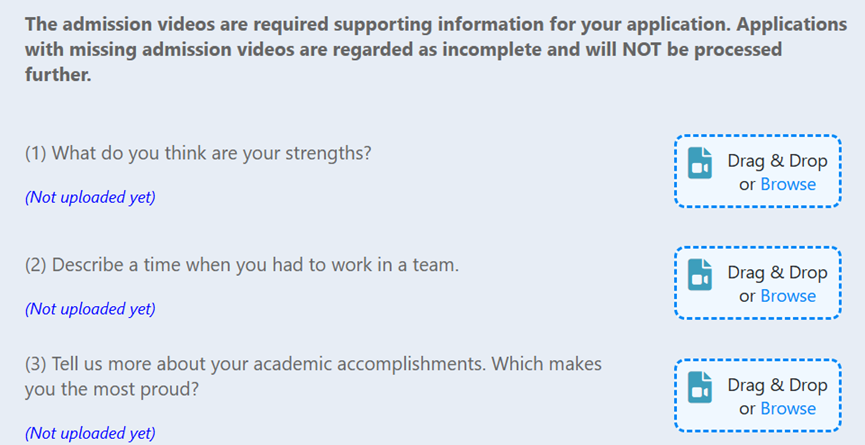
Task: Click the bold admission videos requirement notice
Action: tap(436, 50)
